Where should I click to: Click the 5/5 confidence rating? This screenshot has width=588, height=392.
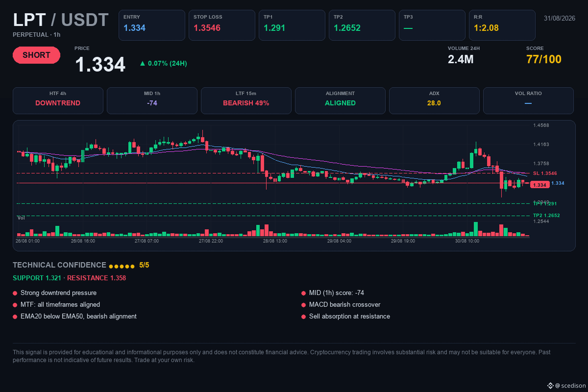[144, 265]
